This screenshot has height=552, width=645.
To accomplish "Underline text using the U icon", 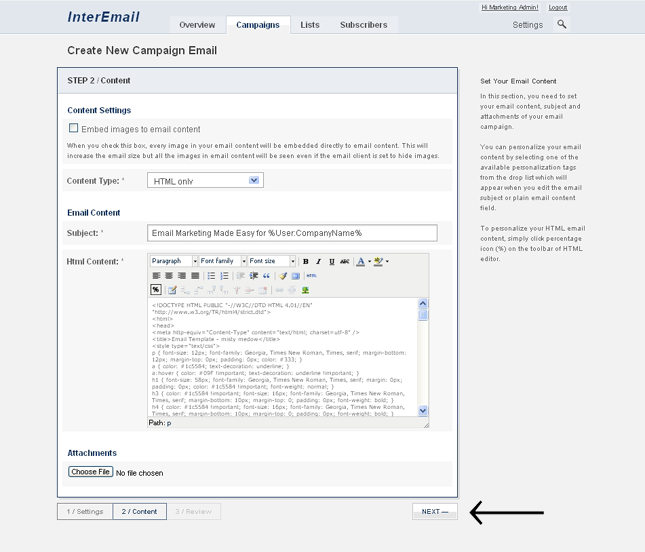I will [x=332, y=261].
